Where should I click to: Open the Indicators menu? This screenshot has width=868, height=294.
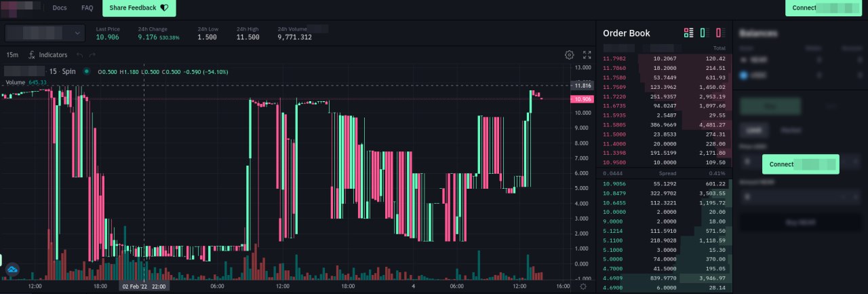48,54
